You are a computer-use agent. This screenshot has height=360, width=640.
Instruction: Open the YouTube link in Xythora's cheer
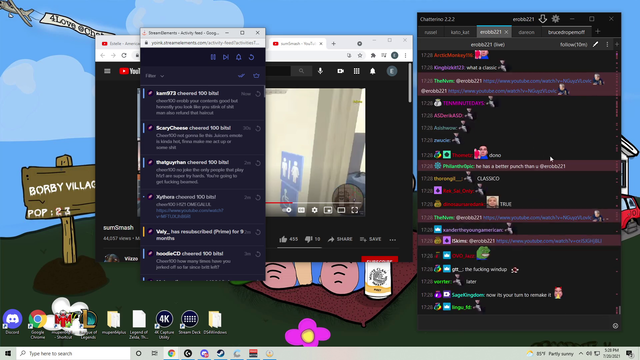click(190, 213)
